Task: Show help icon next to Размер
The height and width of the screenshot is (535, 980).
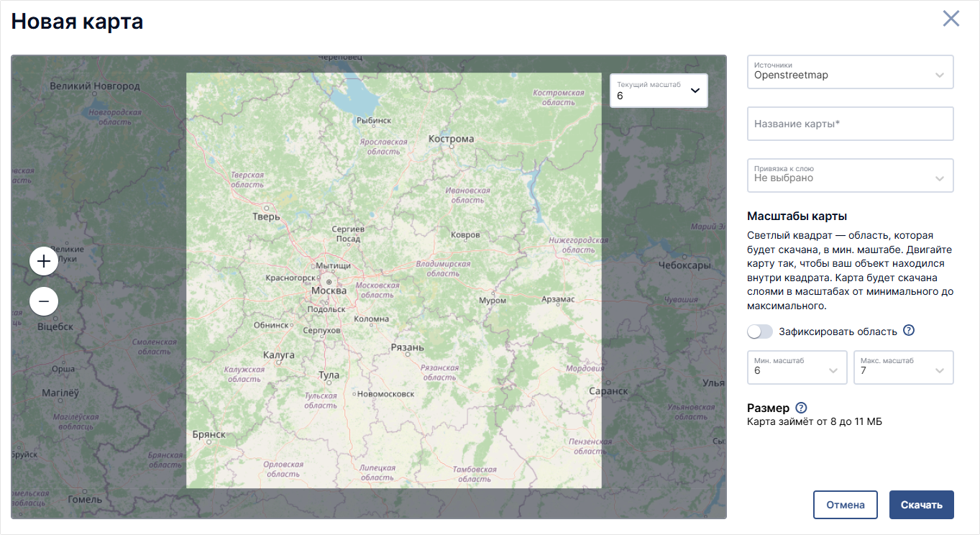Action: (x=802, y=408)
